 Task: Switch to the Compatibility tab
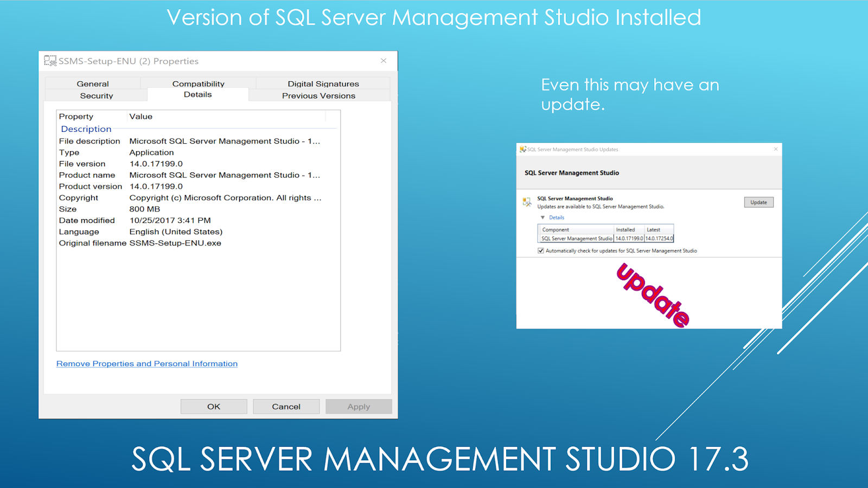point(198,84)
